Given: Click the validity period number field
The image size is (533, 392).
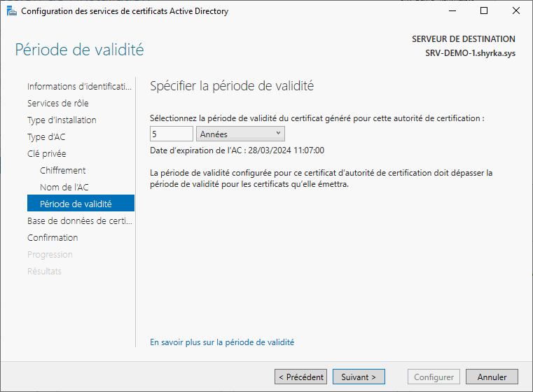Looking at the screenshot, I should pyautogui.click(x=172, y=134).
